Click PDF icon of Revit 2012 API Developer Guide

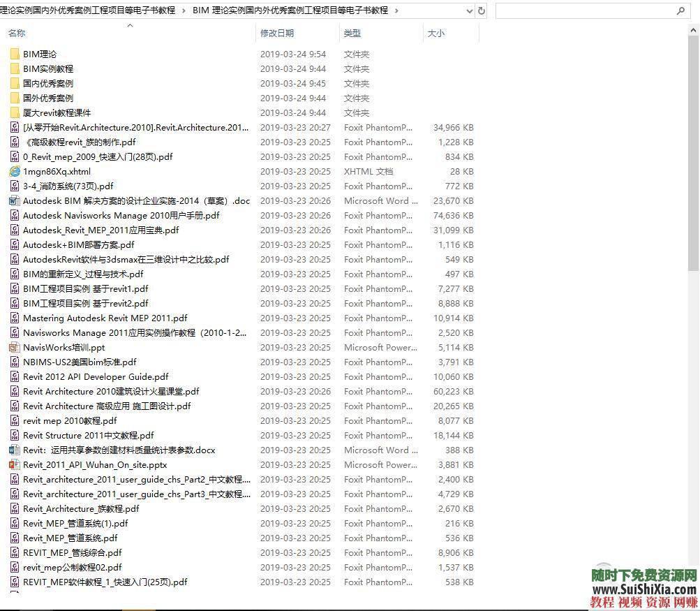[15, 377]
